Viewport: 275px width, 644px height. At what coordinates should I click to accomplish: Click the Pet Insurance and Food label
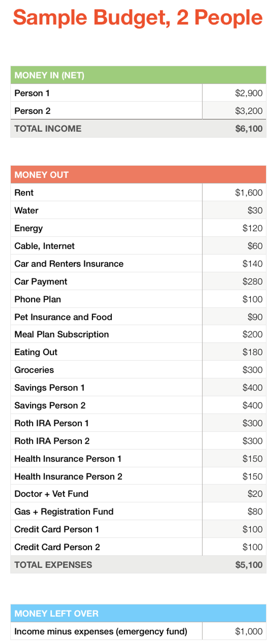point(63,317)
